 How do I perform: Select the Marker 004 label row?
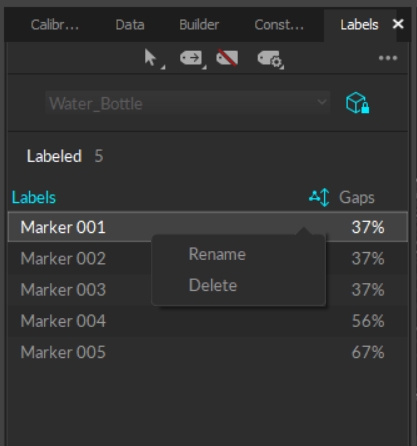208,321
